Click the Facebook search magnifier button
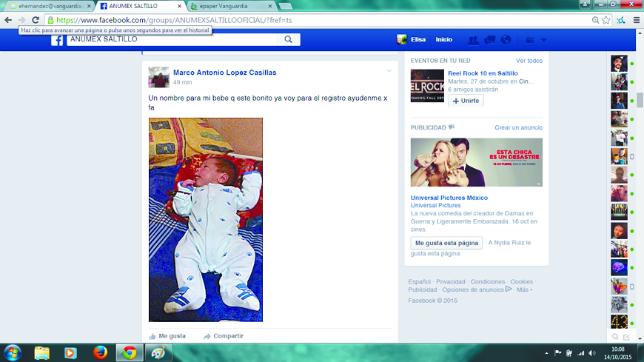644x362 pixels. (288, 40)
